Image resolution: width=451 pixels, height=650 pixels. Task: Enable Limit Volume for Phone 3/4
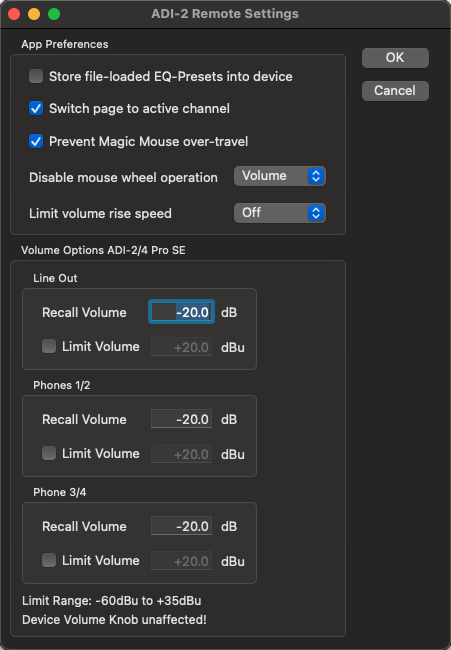point(49,560)
